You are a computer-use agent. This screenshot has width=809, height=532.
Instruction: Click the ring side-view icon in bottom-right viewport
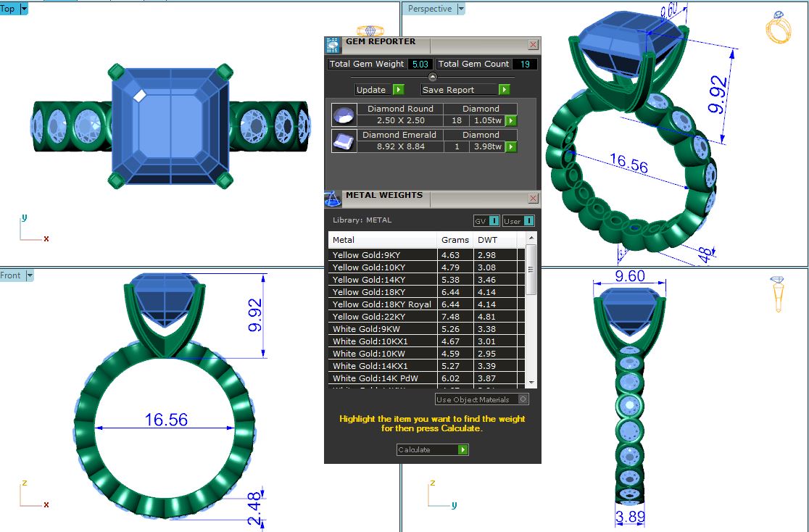(777, 293)
